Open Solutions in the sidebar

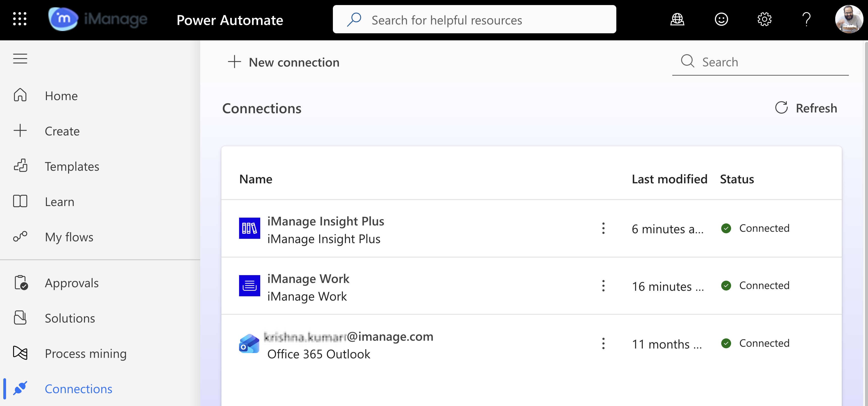(x=70, y=318)
